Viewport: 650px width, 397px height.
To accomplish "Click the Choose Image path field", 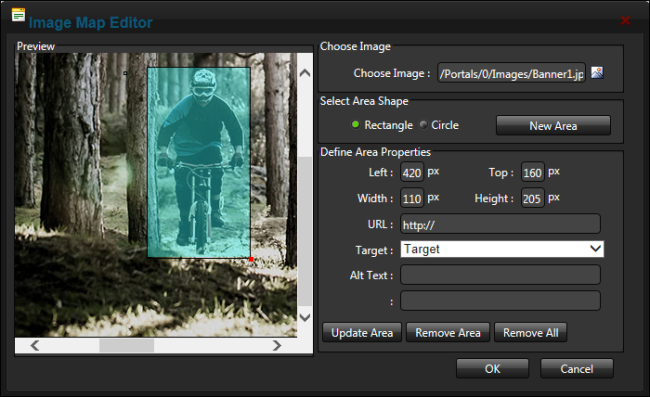I will click(x=511, y=73).
